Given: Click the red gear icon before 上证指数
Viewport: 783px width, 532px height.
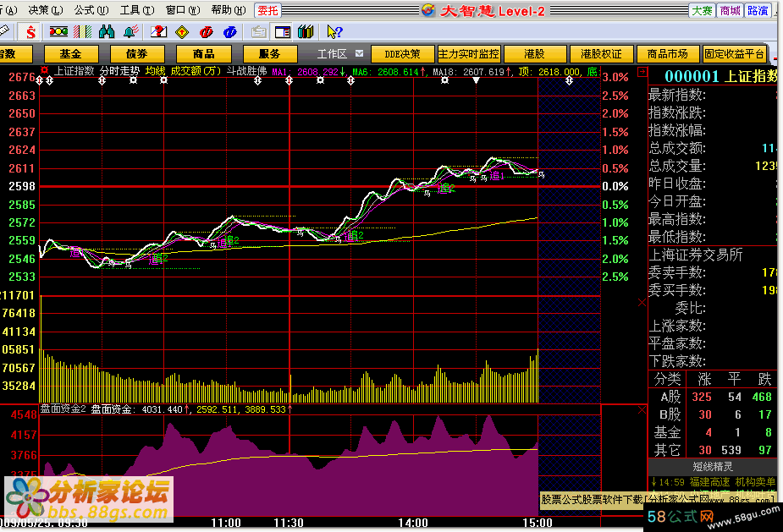Looking at the screenshot, I should coord(45,70).
